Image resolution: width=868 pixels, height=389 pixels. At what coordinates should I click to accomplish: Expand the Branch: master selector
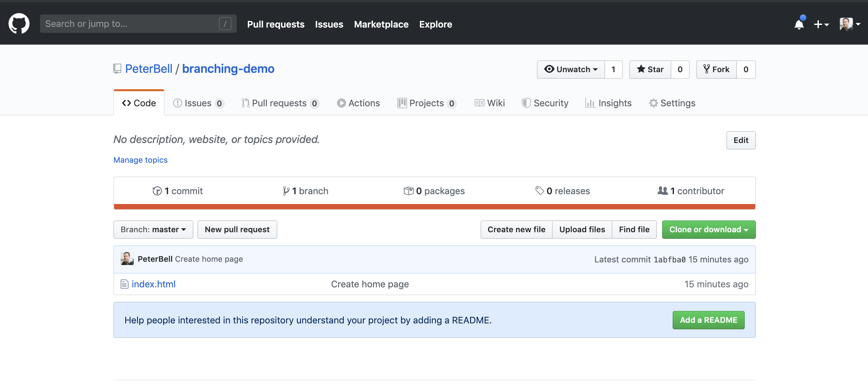point(153,230)
